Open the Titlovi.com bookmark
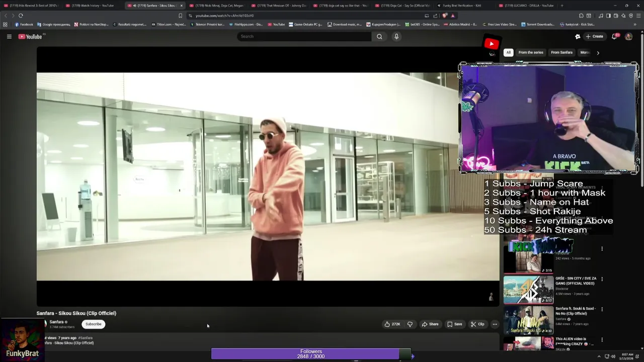 (168, 24)
